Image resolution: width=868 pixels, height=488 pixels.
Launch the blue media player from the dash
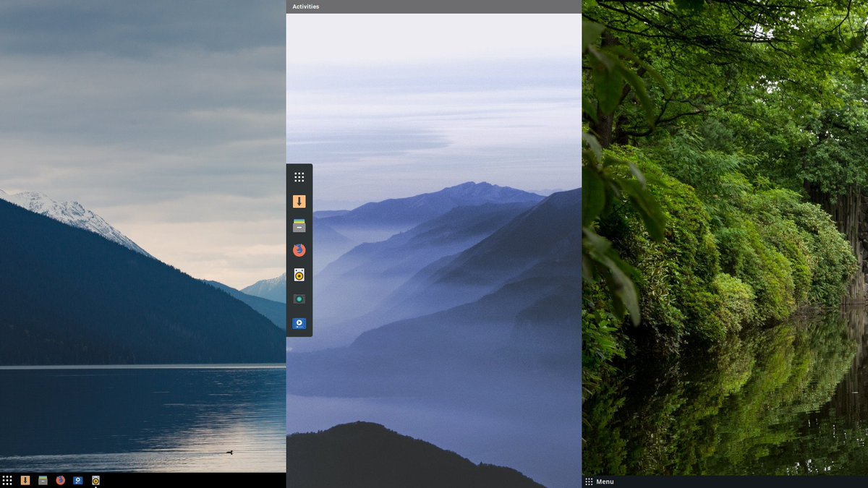pos(299,323)
